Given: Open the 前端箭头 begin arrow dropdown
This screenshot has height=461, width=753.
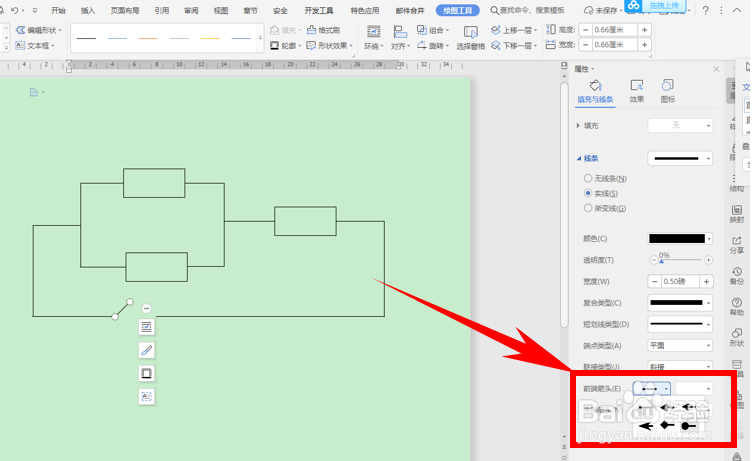Looking at the screenshot, I should point(652,388).
